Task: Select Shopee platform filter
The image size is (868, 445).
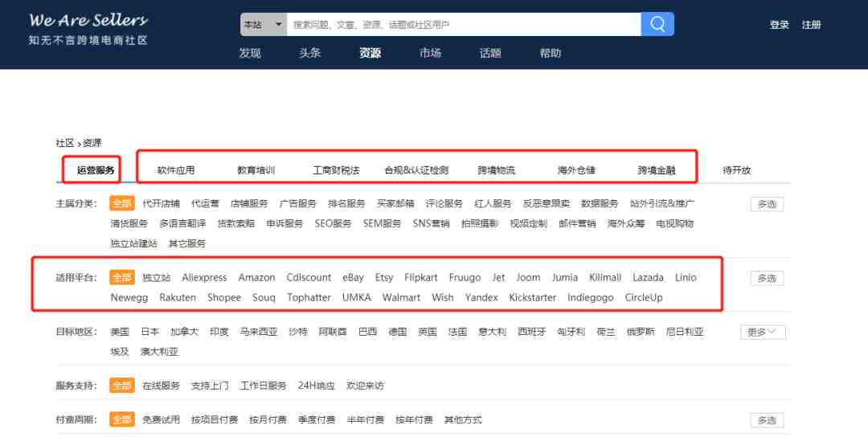Action: click(x=223, y=297)
